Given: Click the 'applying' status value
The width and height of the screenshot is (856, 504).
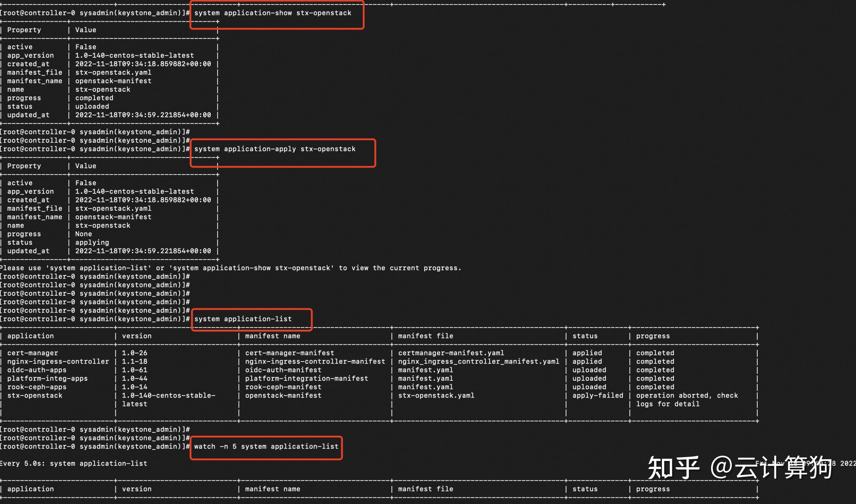Looking at the screenshot, I should pos(92,243).
